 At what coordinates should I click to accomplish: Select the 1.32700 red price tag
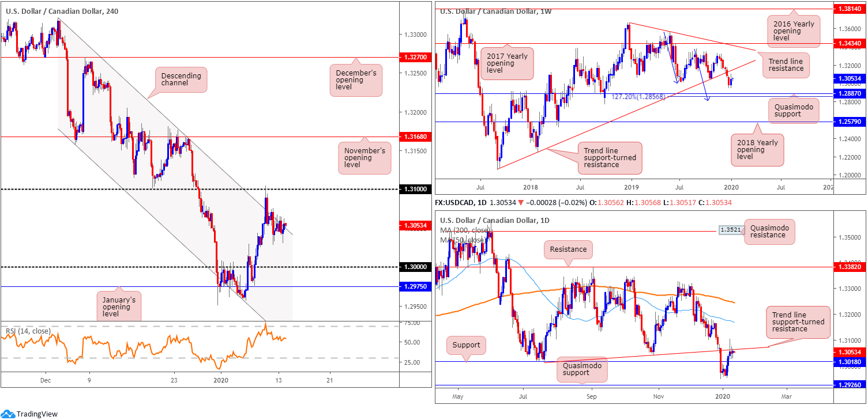pos(414,58)
